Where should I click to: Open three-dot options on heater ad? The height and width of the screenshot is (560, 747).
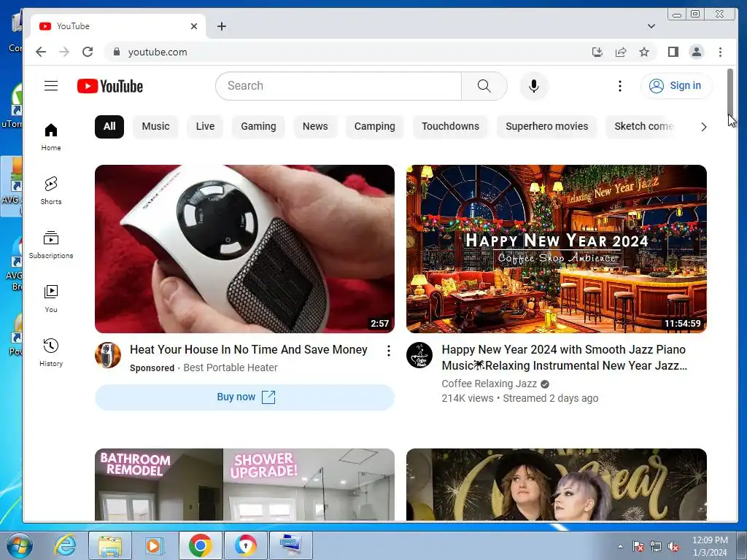pyautogui.click(x=389, y=351)
